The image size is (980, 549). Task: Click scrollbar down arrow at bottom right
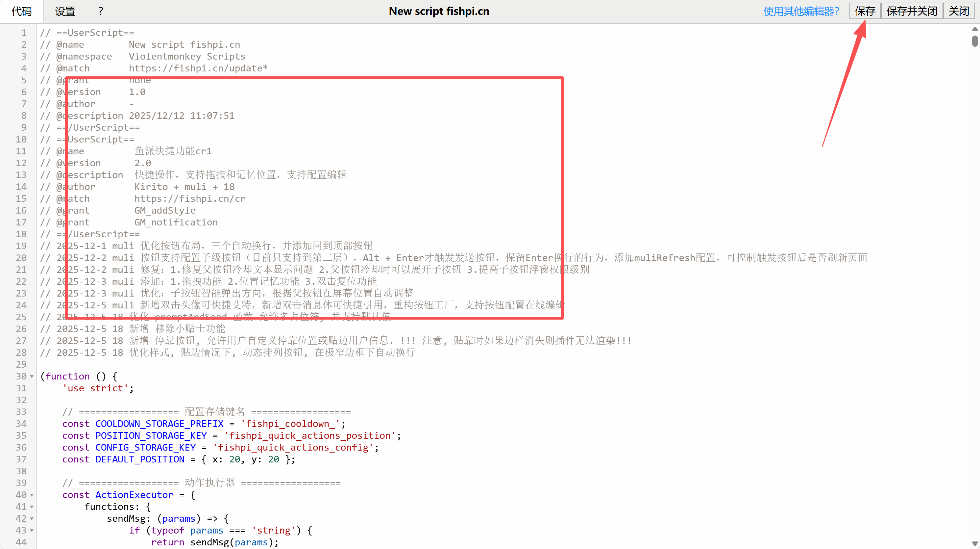(x=975, y=544)
